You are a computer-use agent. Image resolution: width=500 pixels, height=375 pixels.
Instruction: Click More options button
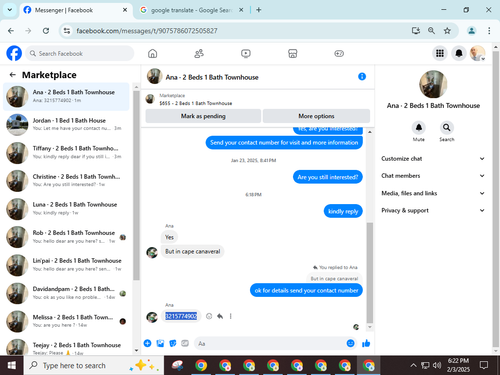pyautogui.click(x=316, y=116)
